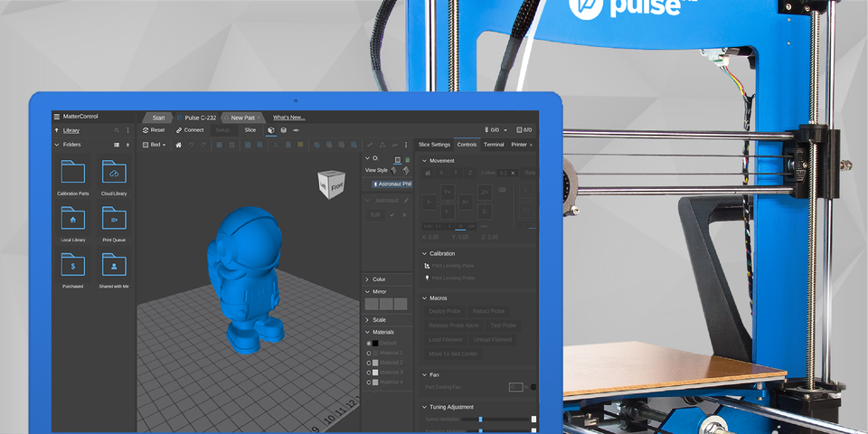
Task: Select the 3D model view cube icon
Action: click(x=271, y=130)
